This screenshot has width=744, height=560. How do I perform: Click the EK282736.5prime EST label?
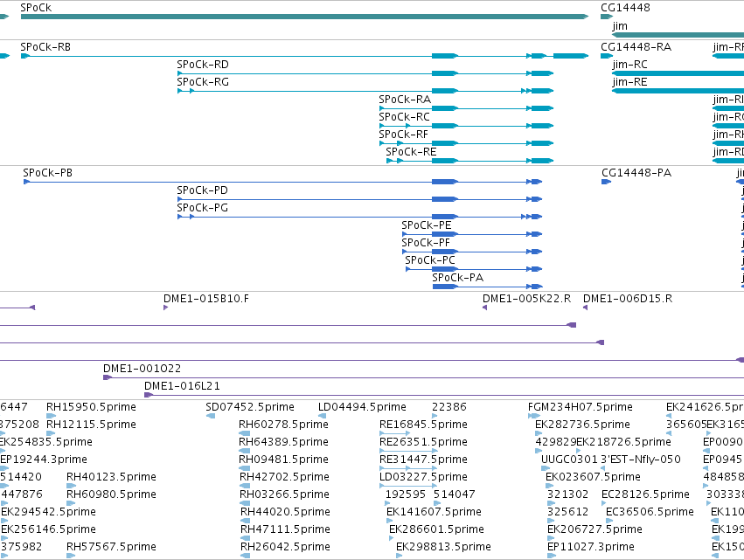coord(582,425)
